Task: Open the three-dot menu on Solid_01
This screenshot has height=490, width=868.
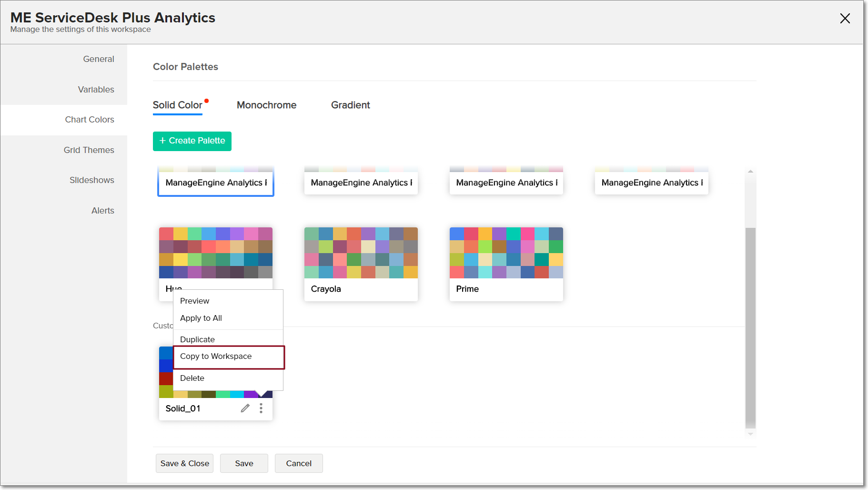Action: click(261, 408)
